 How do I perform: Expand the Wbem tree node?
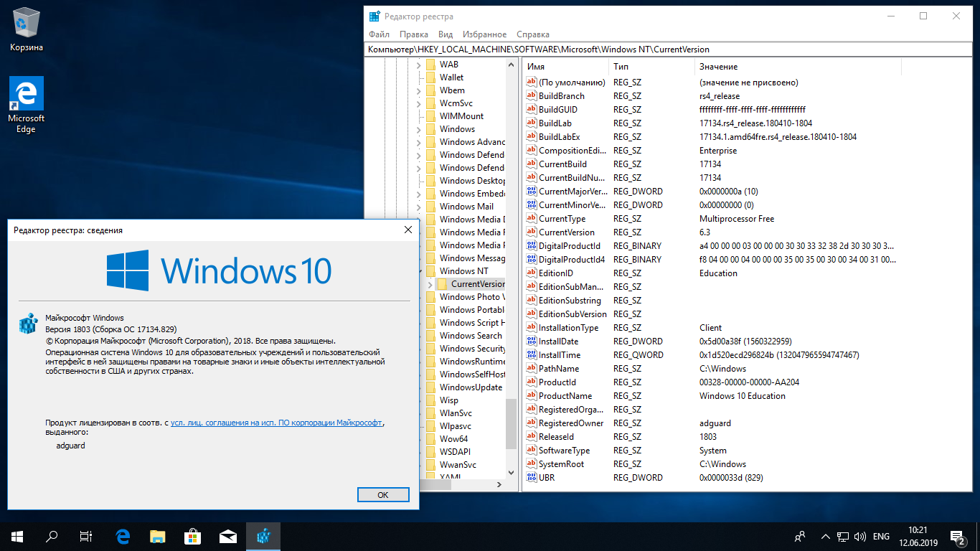coord(420,90)
